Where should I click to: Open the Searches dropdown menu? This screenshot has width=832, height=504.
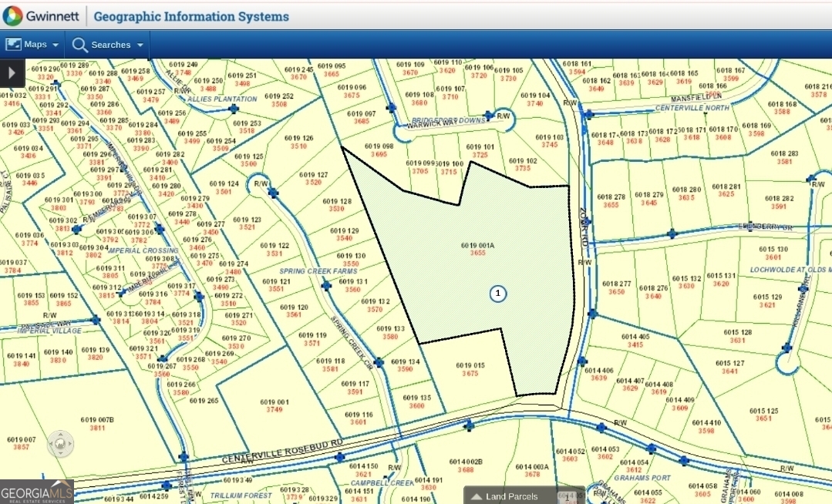click(x=108, y=45)
